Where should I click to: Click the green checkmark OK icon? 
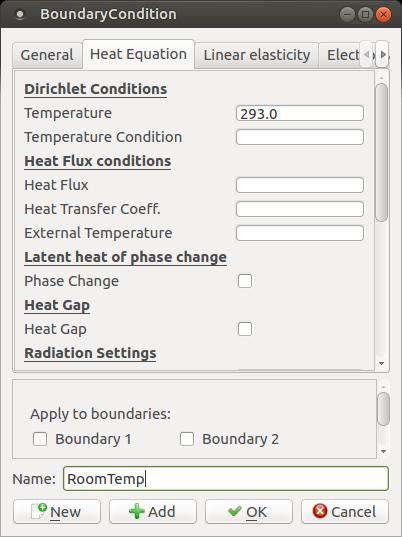[235, 511]
